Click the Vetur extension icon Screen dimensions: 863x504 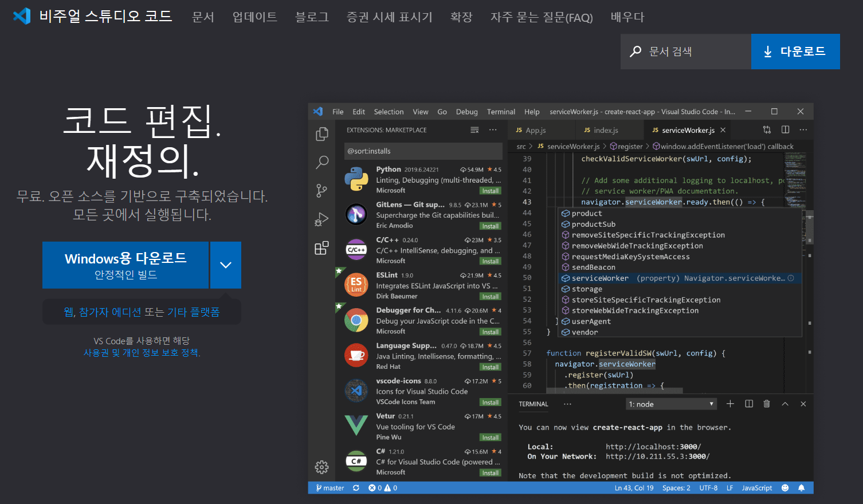(356, 426)
